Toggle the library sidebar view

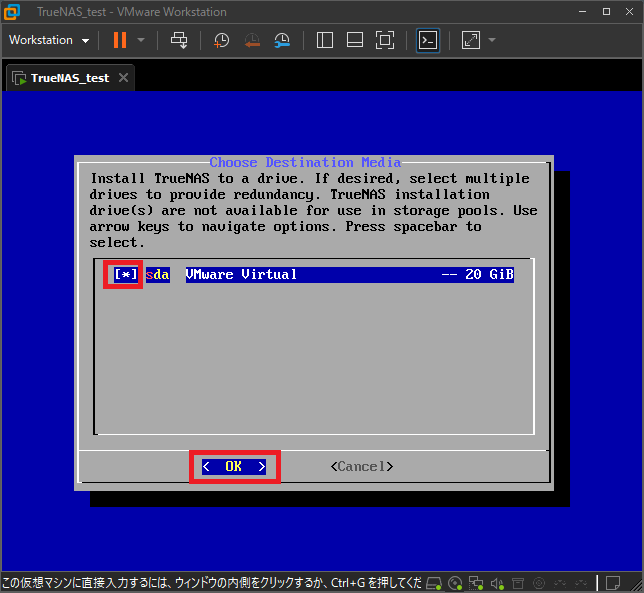[324, 40]
